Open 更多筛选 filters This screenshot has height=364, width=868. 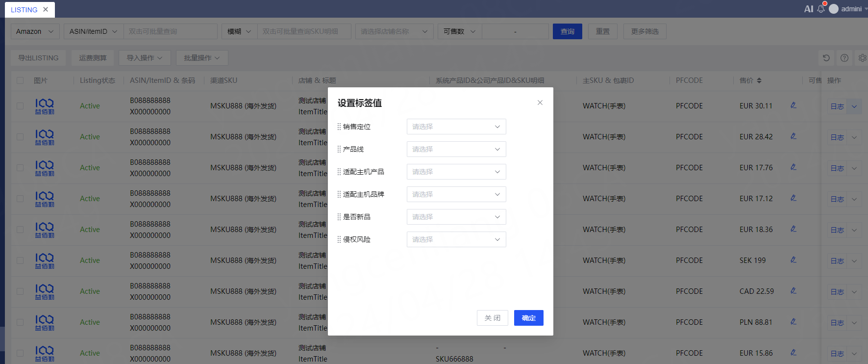point(645,31)
